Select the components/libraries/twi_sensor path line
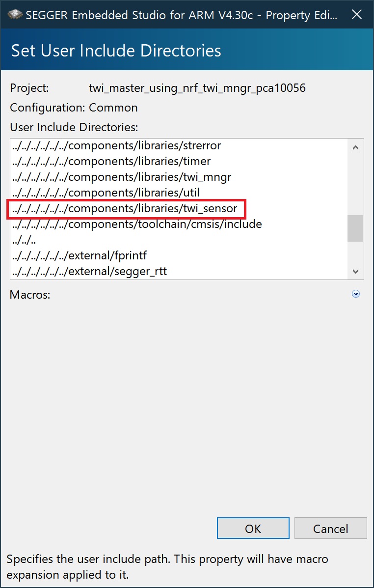 point(124,208)
